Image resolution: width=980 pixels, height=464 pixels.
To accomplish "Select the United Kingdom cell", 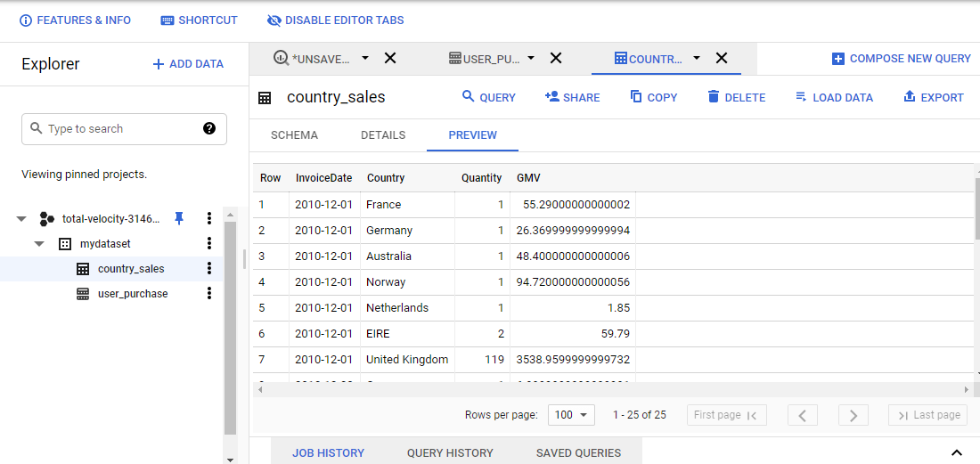I will (x=407, y=360).
